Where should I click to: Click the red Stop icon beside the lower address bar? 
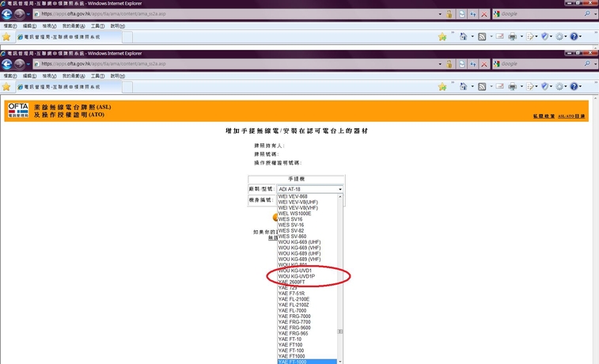484,63
